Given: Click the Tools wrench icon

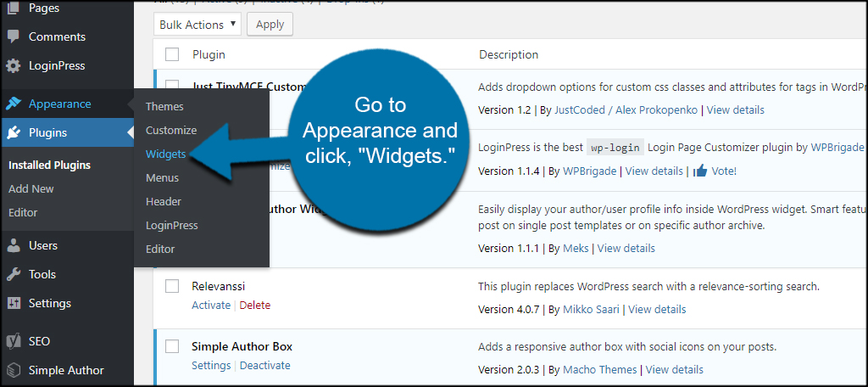Looking at the screenshot, I should point(14,274).
